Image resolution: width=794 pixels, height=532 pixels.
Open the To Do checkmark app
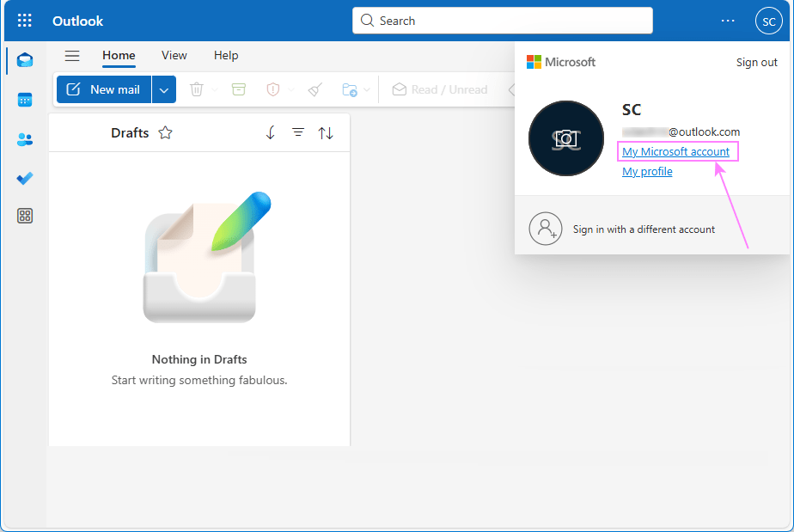[25, 179]
